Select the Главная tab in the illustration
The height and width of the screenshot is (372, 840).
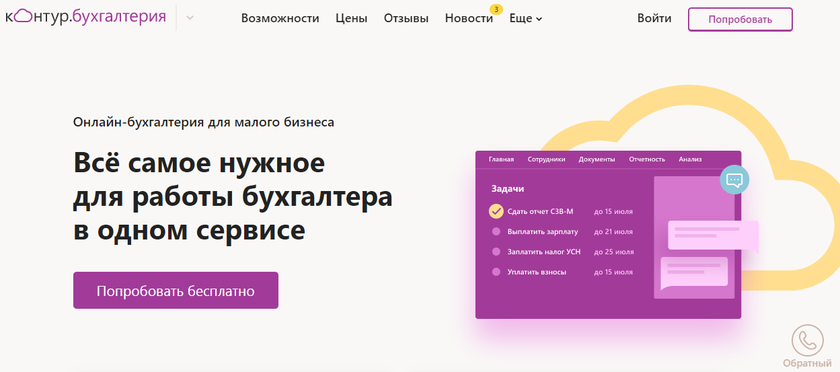click(x=501, y=159)
